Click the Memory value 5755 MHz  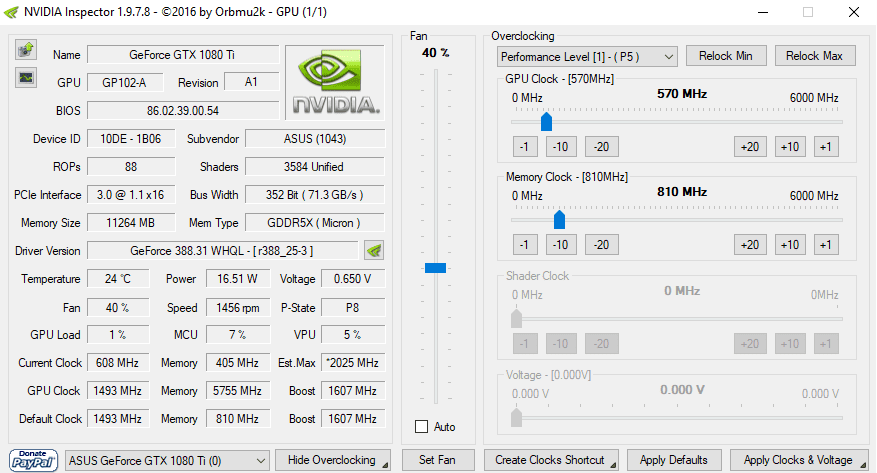tap(238, 390)
